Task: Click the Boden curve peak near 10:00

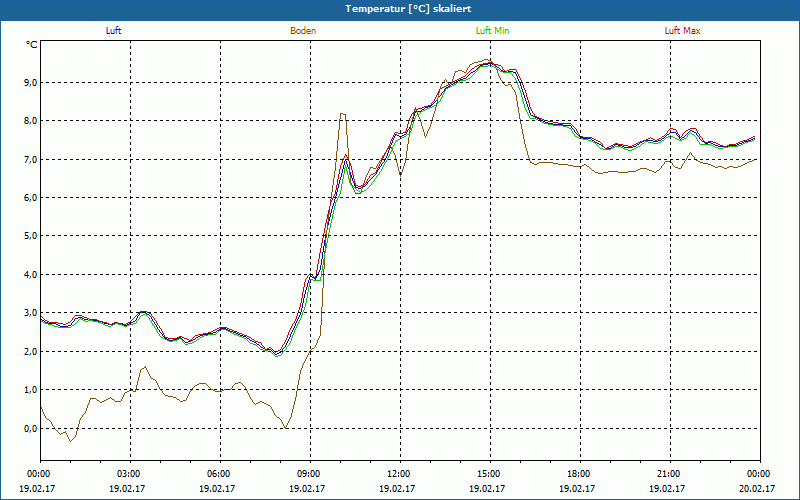Action: click(342, 114)
